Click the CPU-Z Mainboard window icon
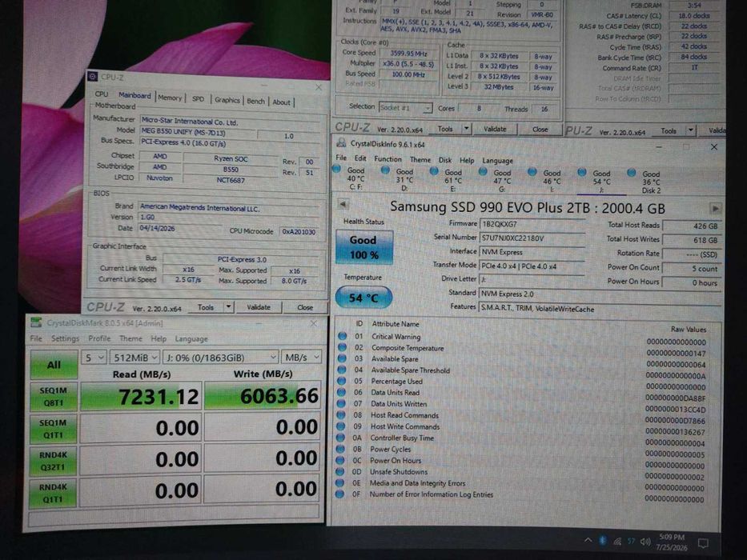Image resolution: width=747 pixels, height=560 pixels. 93,76
